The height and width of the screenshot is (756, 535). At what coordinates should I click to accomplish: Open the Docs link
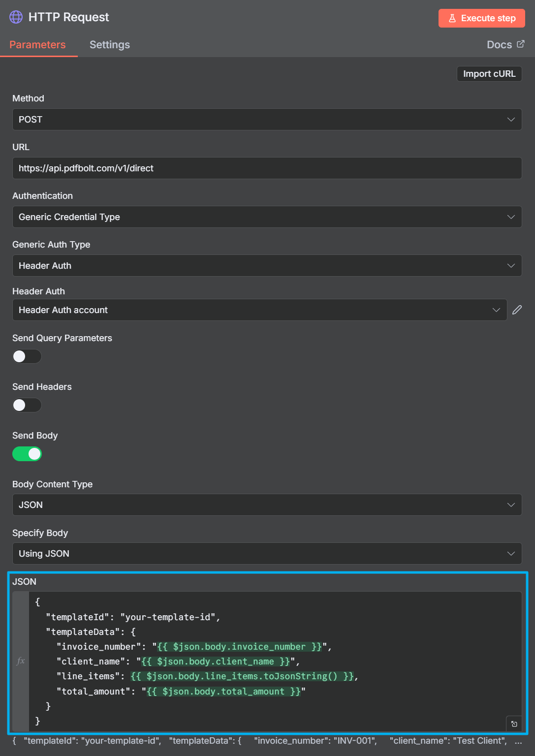[x=498, y=44]
